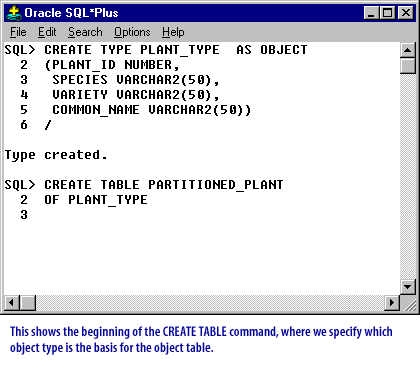420x390 pixels.
Task: Minimize the SQL*Plus window
Action: [371, 13]
